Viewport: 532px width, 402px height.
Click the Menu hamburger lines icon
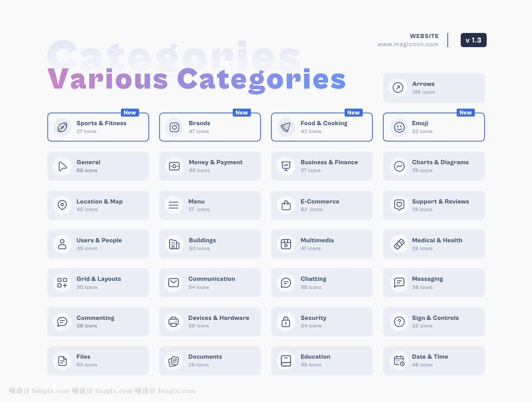click(x=173, y=205)
